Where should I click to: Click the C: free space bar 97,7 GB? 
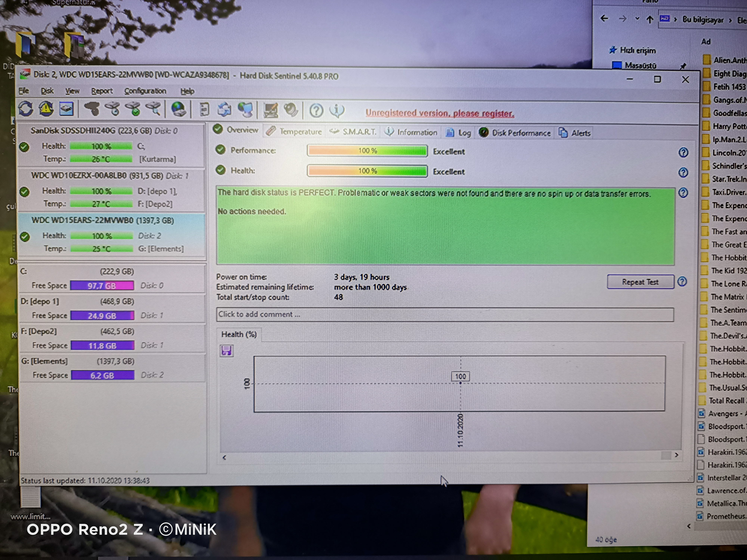pos(102,286)
